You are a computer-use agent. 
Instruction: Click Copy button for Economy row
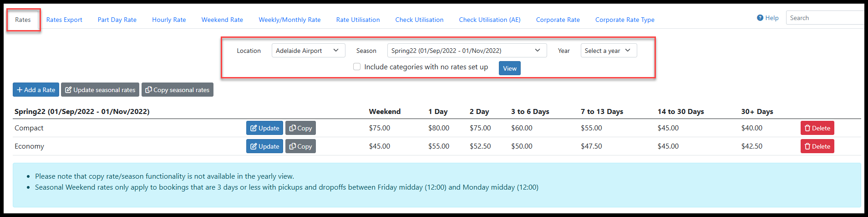(300, 146)
